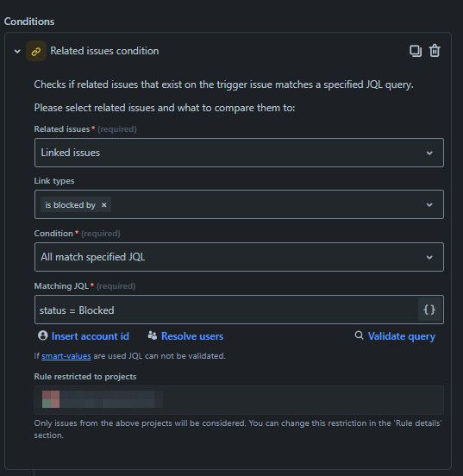
Task: Click the Resolve users people icon
Action: (153, 335)
